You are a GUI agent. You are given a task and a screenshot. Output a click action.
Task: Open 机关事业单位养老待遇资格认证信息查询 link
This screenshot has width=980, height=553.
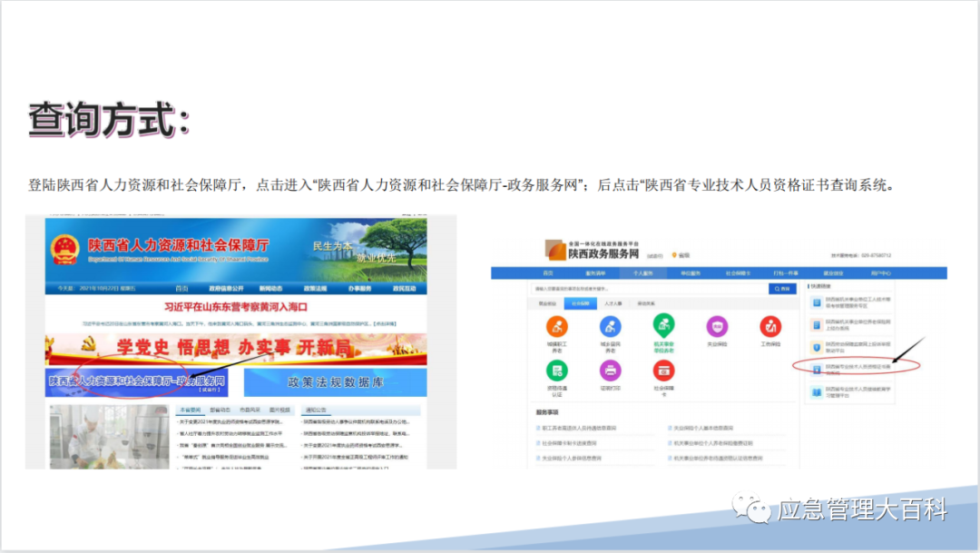[716, 459]
